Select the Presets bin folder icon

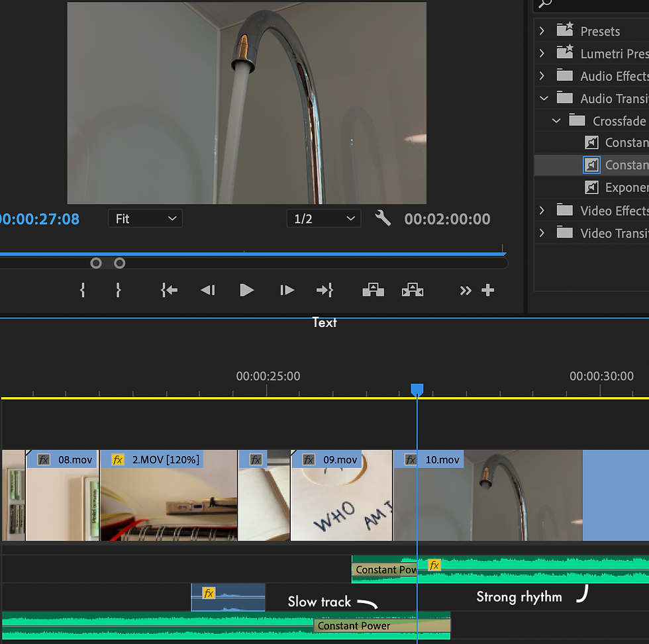565,29
